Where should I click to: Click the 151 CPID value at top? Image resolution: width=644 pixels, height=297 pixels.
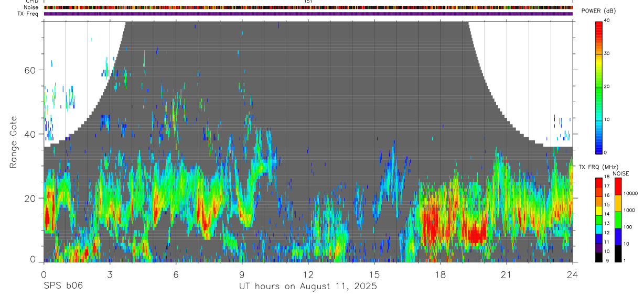click(x=308, y=2)
